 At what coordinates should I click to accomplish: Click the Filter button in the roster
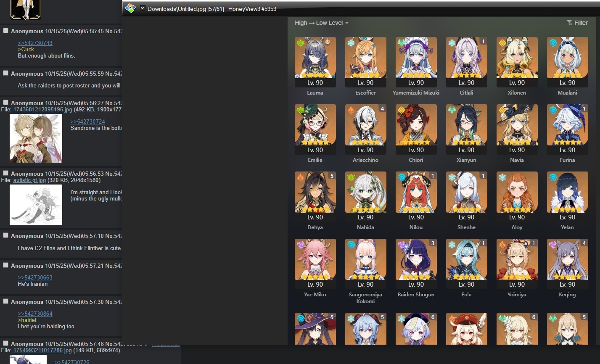pyautogui.click(x=577, y=23)
